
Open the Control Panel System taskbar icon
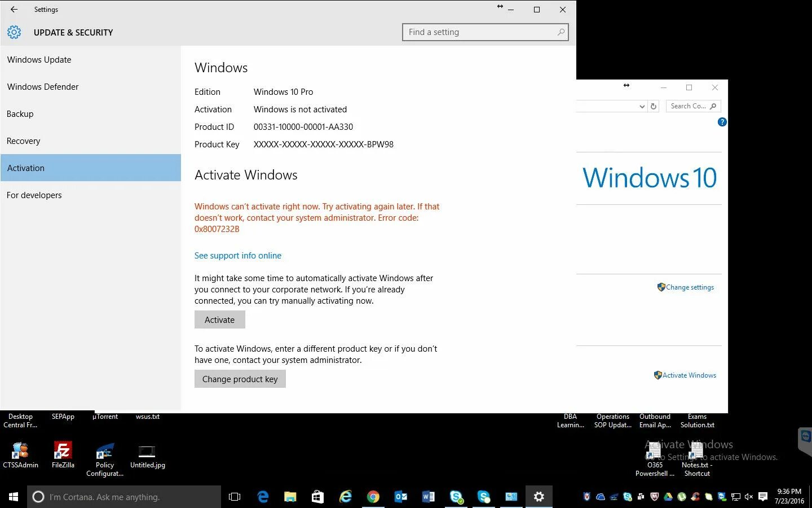click(x=511, y=497)
